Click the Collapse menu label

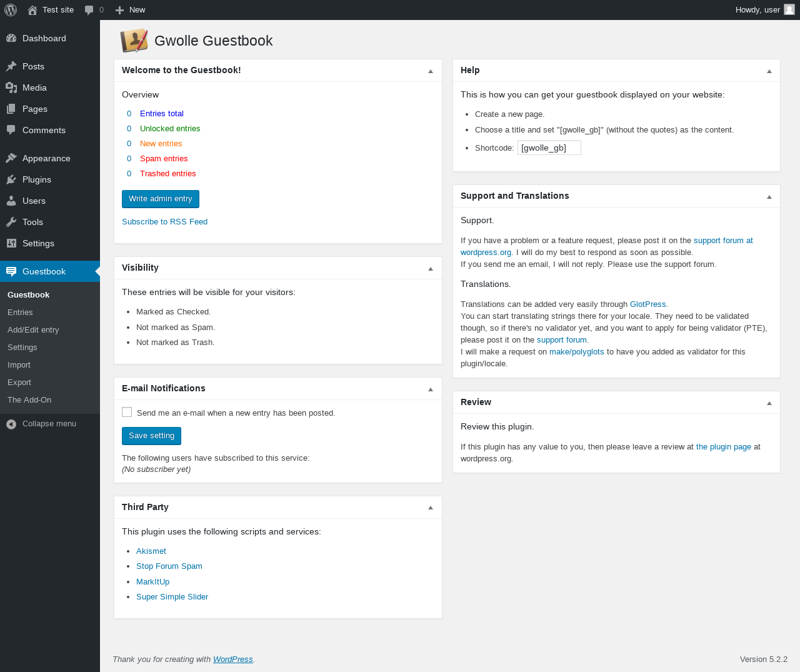(x=49, y=424)
